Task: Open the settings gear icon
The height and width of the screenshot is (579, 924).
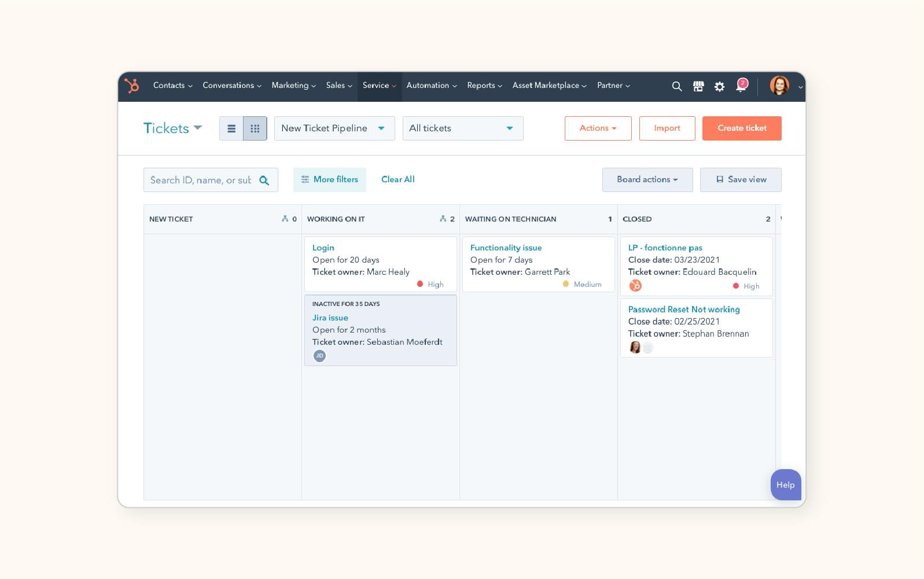Action: [719, 86]
